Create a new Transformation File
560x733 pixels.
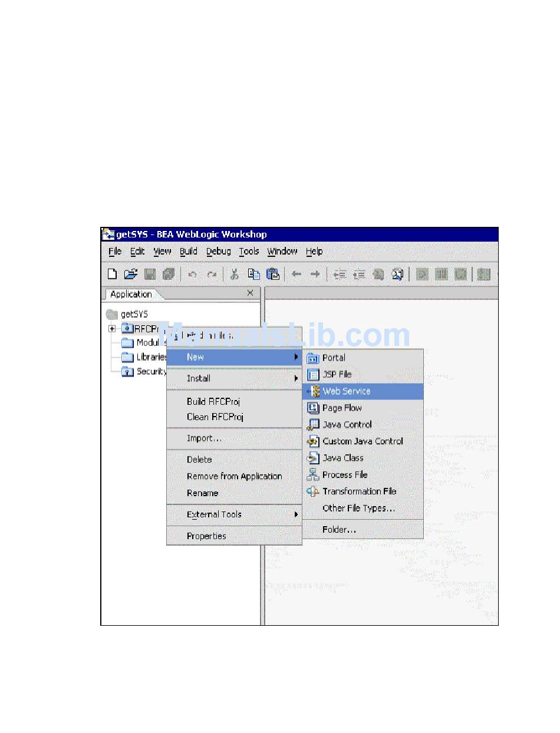click(363, 491)
